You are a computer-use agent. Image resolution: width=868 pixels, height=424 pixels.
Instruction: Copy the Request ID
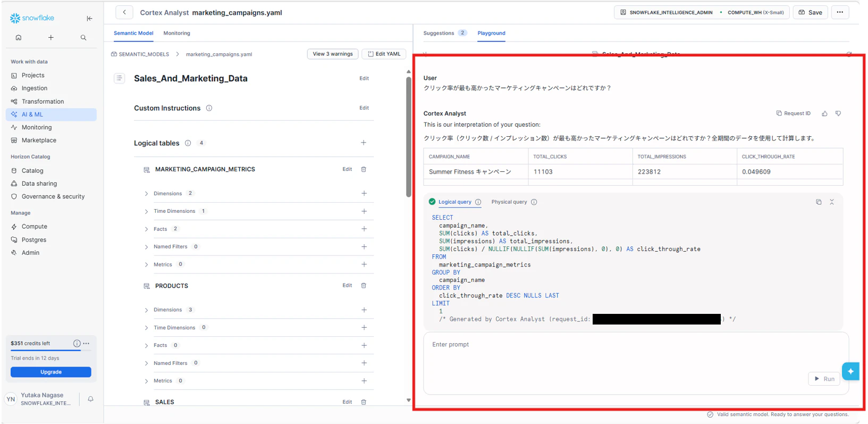click(x=794, y=113)
